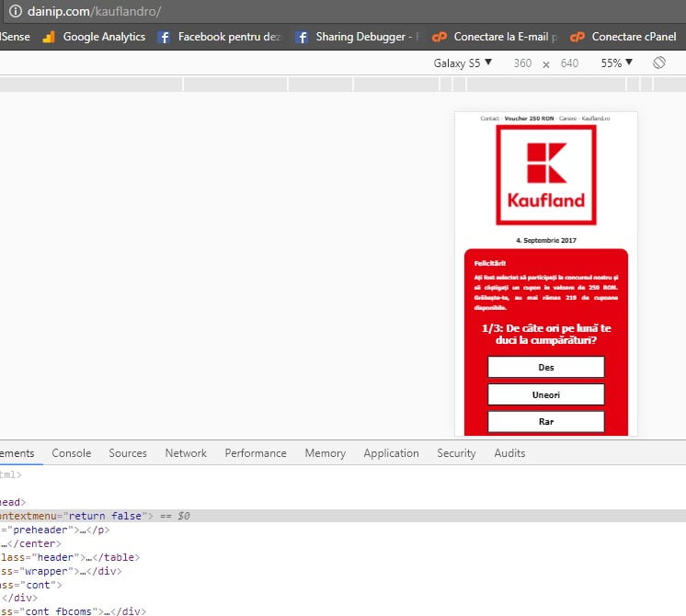Expand the "wrapper" div node
This screenshot has width=686, height=616.
(61, 571)
